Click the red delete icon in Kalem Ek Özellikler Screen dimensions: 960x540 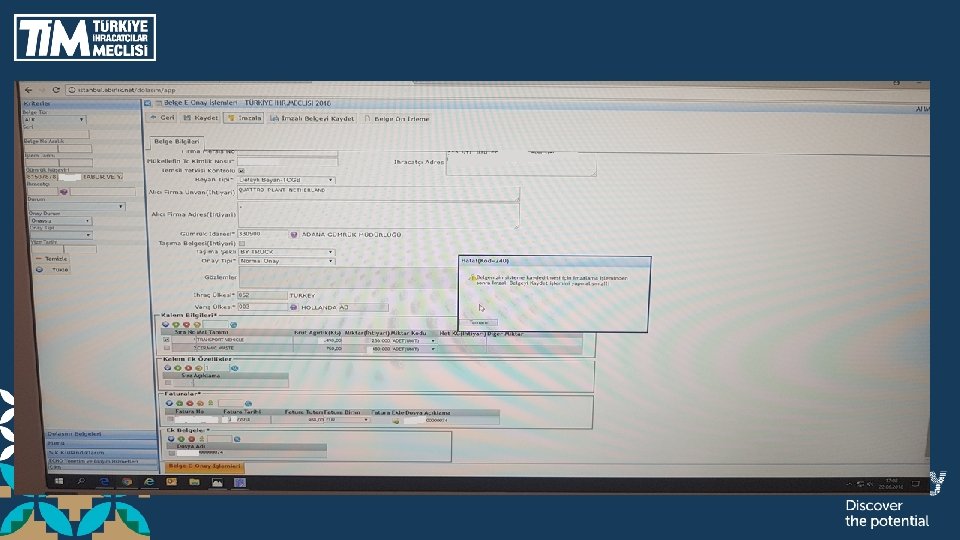pyautogui.click(x=188, y=368)
